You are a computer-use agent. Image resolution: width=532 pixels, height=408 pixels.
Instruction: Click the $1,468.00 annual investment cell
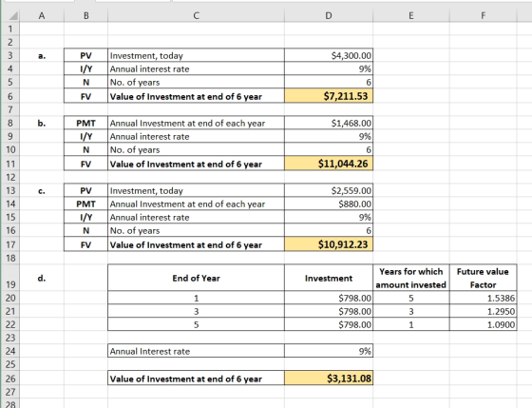click(x=329, y=123)
